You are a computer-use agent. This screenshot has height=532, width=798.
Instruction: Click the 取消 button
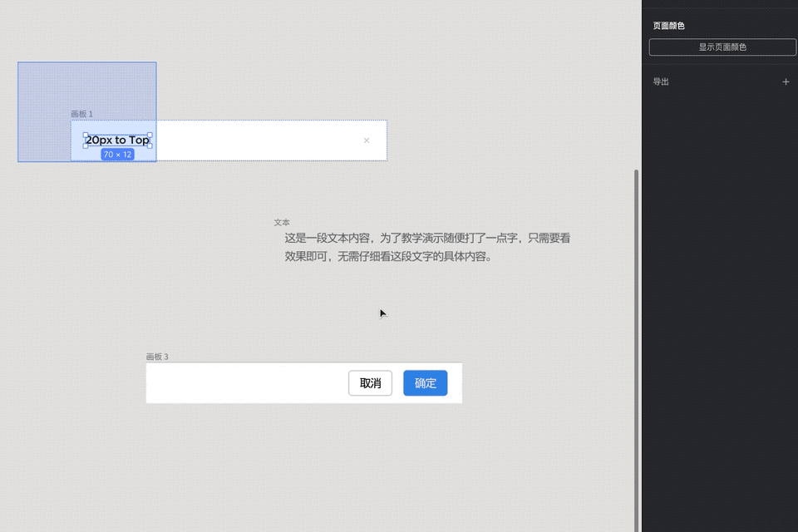coord(370,383)
